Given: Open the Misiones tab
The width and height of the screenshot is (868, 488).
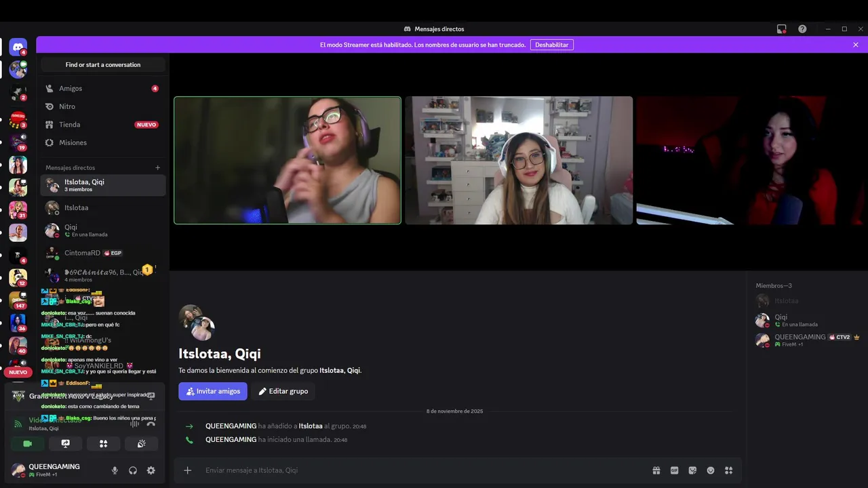Looking at the screenshot, I should click(103, 143).
